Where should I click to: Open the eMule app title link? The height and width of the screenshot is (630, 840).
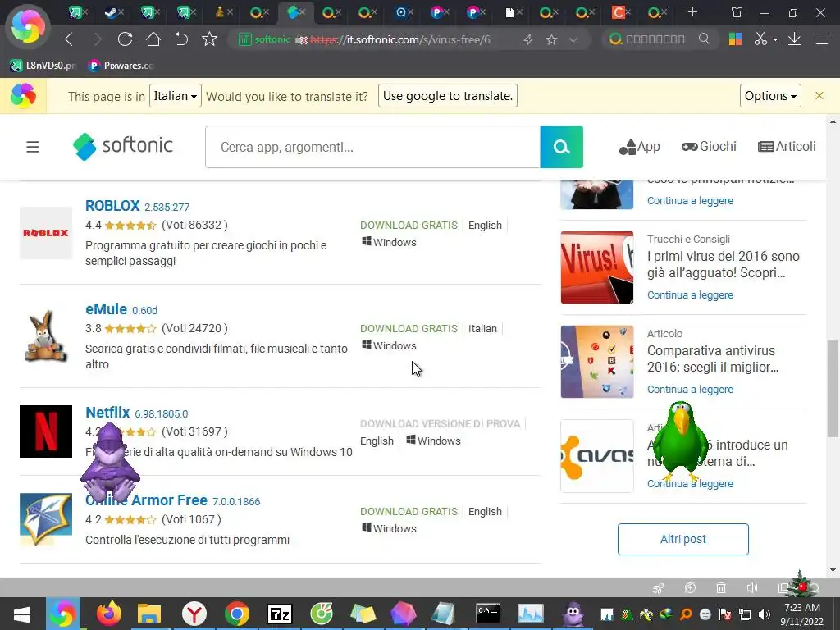[106, 309]
